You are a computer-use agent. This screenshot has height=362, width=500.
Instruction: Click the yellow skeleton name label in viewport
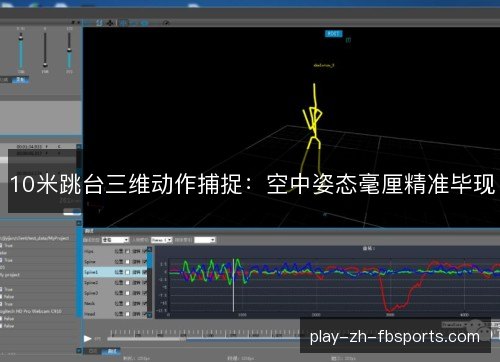324,65
